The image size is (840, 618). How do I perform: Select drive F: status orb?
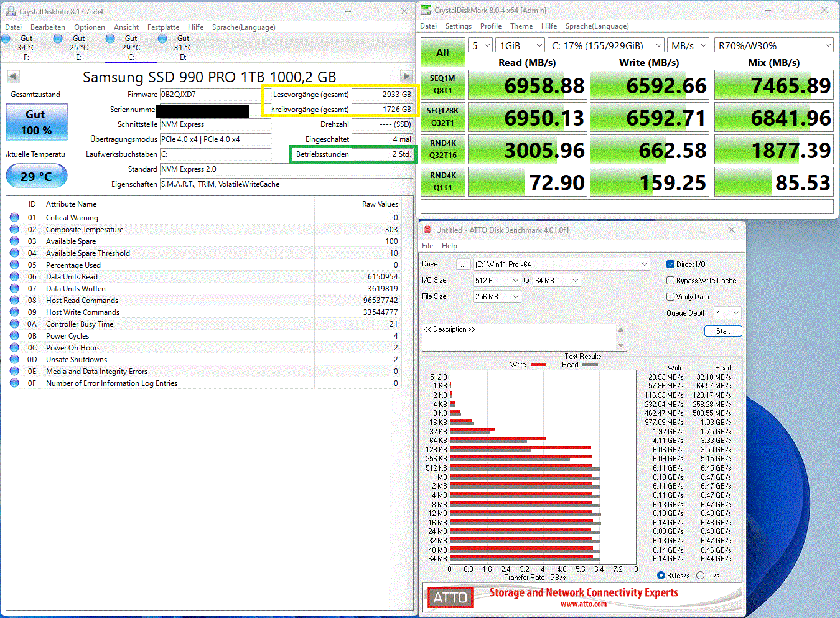click(6, 39)
